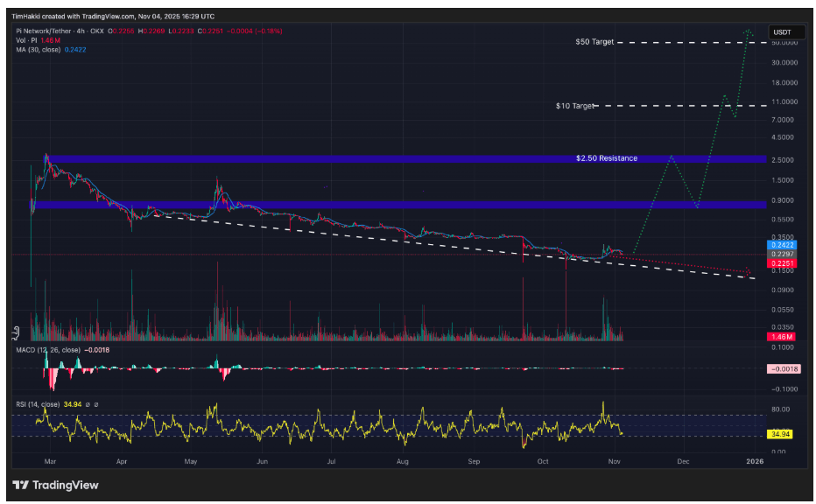Click the Oct date label on time axis

click(543, 461)
